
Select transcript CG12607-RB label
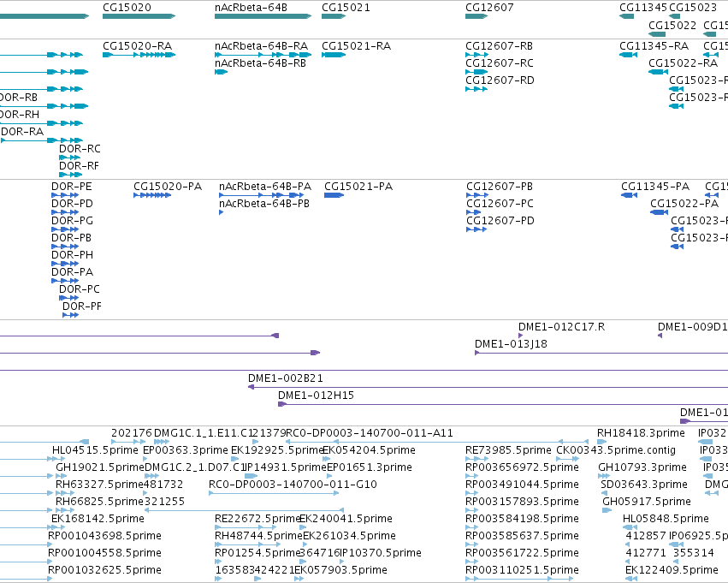click(499, 46)
